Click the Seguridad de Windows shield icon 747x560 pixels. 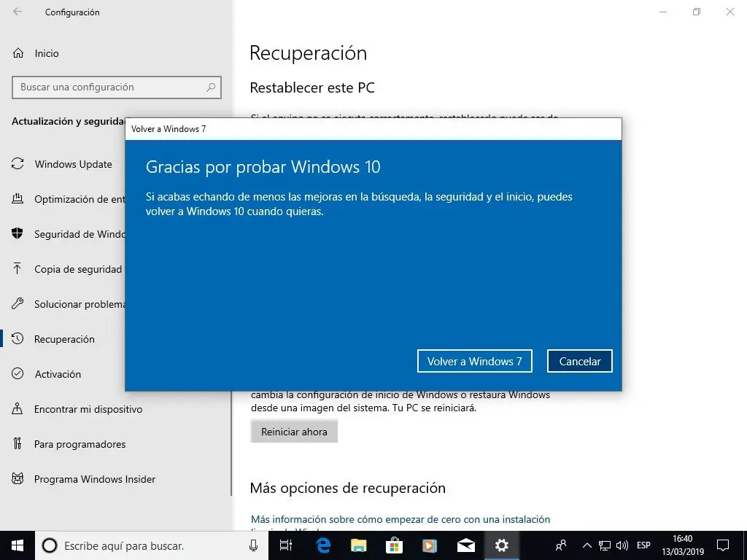coord(18,234)
